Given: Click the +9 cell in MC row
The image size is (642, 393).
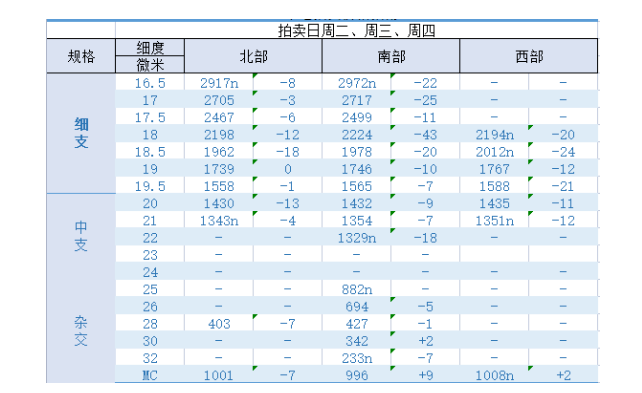Looking at the screenshot, I should pyautogui.click(x=425, y=375).
